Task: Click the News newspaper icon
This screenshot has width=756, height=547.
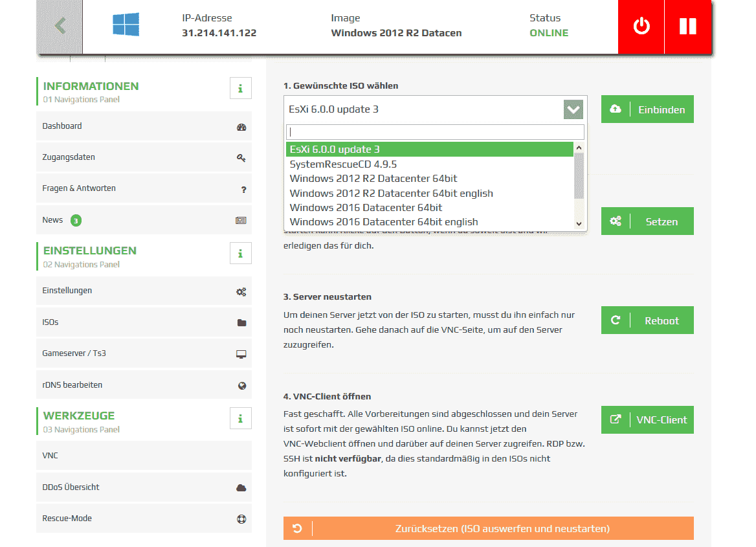Action: 241,221
